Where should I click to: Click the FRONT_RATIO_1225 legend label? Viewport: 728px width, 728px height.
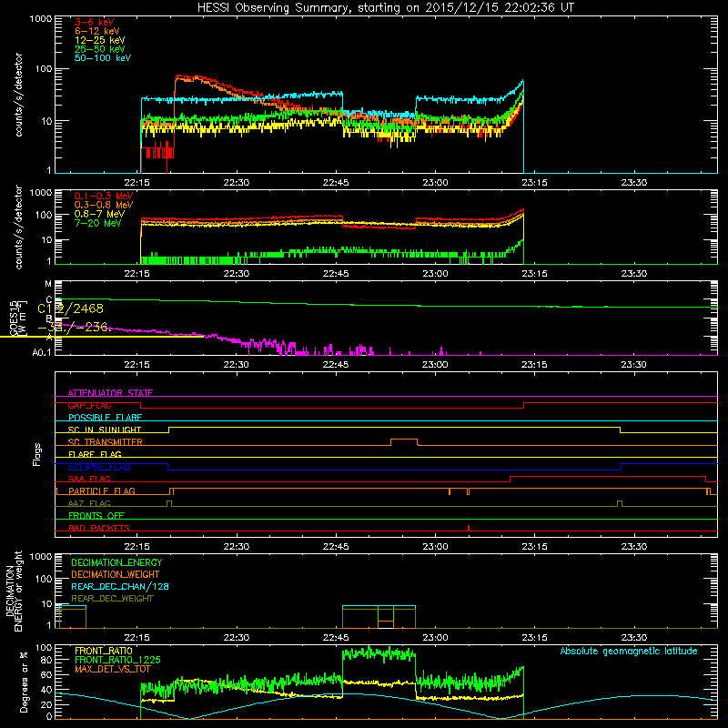point(117,660)
